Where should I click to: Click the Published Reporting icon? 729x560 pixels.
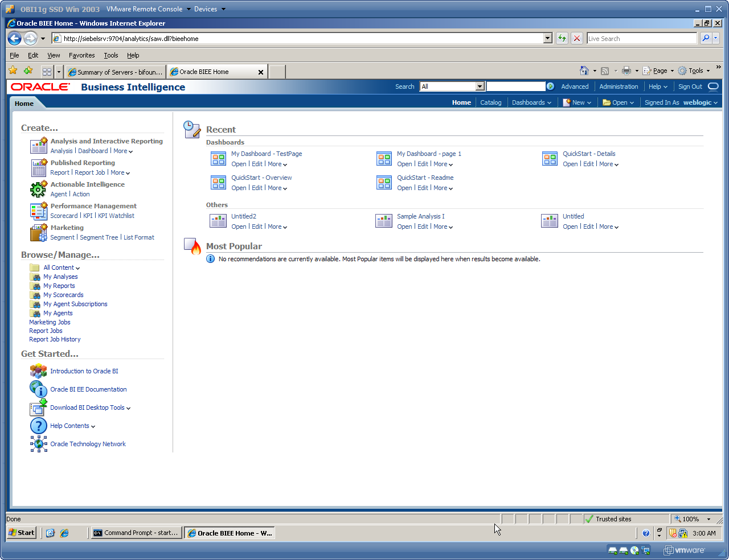click(x=38, y=167)
